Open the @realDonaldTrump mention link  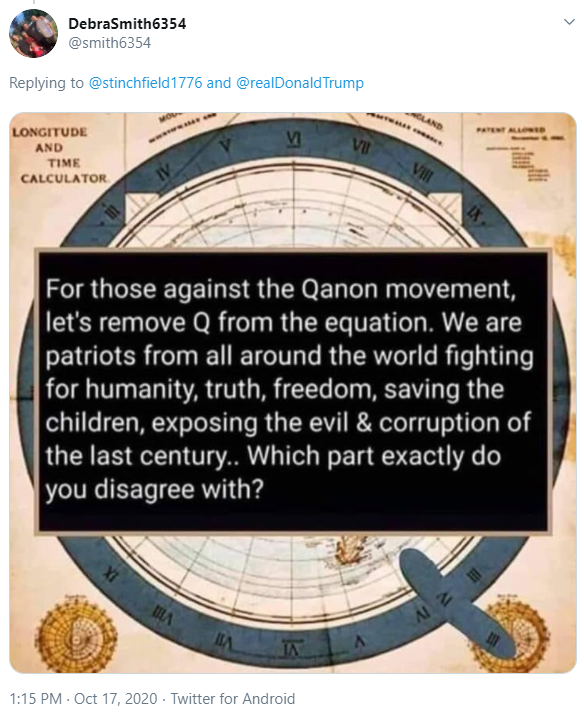[x=300, y=83]
